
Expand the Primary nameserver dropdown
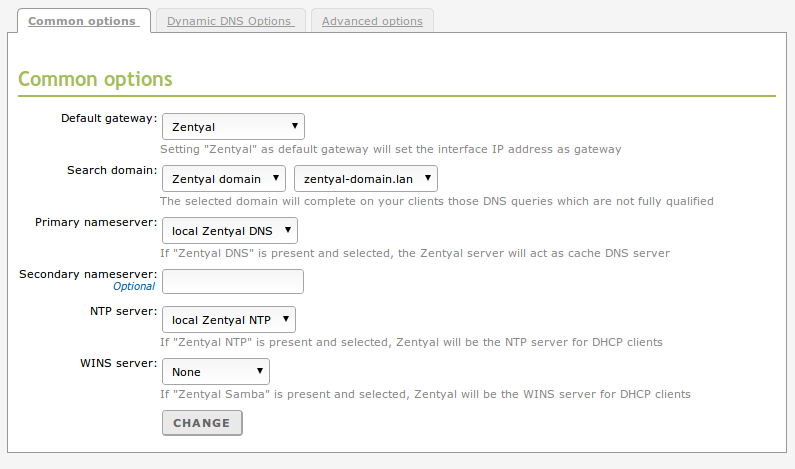(x=230, y=231)
